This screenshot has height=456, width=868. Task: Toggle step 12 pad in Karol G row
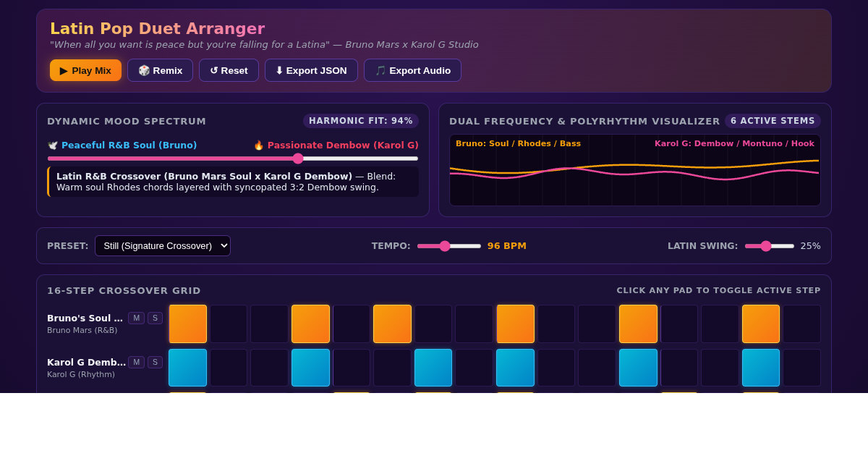point(638,368)
